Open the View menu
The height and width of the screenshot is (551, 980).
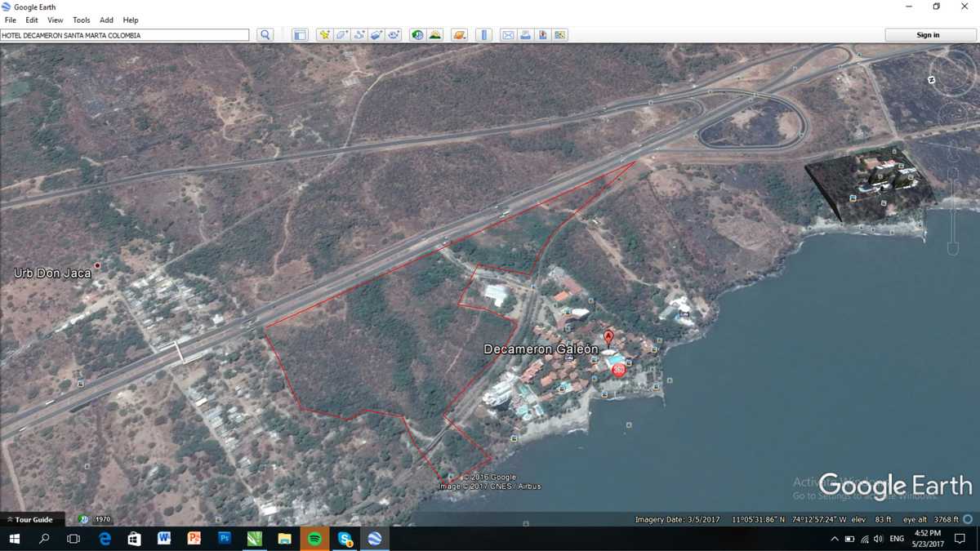(56, 20)
